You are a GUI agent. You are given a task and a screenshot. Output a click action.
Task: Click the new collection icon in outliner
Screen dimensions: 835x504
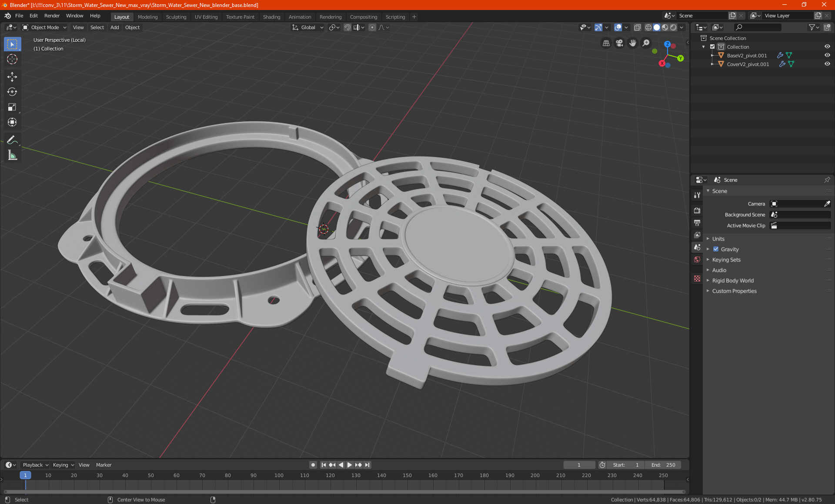click(827, 27)
